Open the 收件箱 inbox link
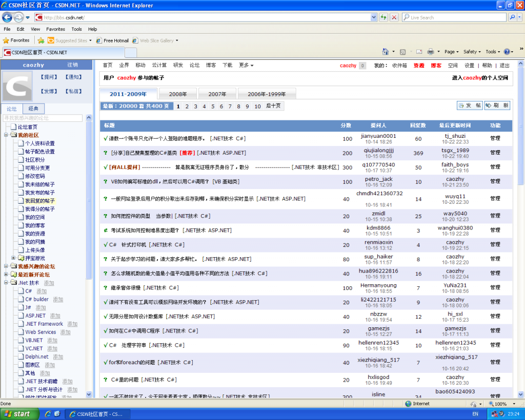 [399, 66]
